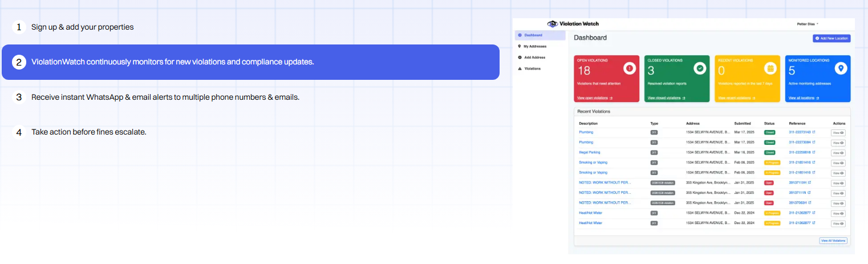Click View button for reference 39137063H
The height and width of the screenshot is (264, 868).
click(x=838, y=203)
